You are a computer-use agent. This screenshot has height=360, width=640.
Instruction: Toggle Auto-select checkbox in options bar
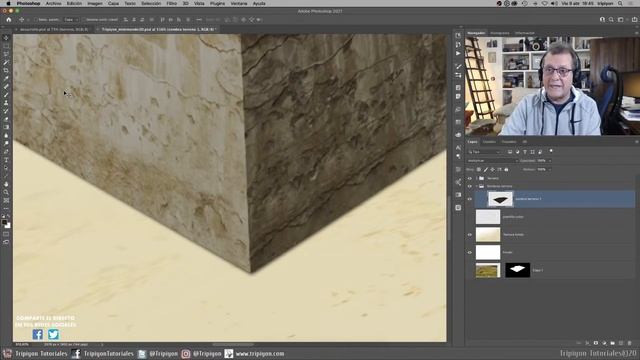36,20
